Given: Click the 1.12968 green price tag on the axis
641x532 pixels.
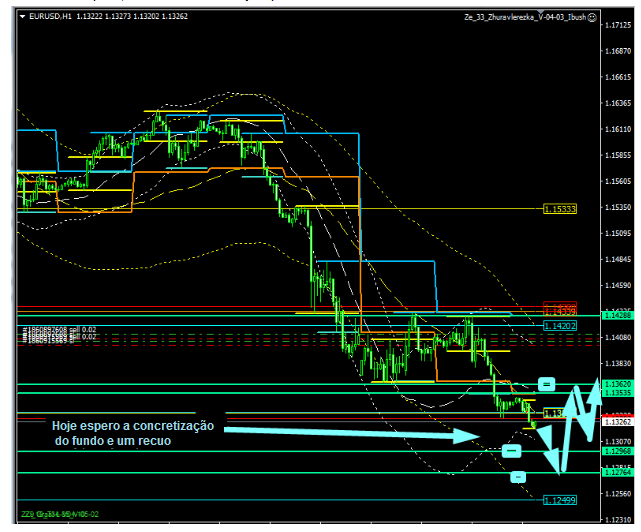Looking at the screenshot, I should (x=618, y=452).
